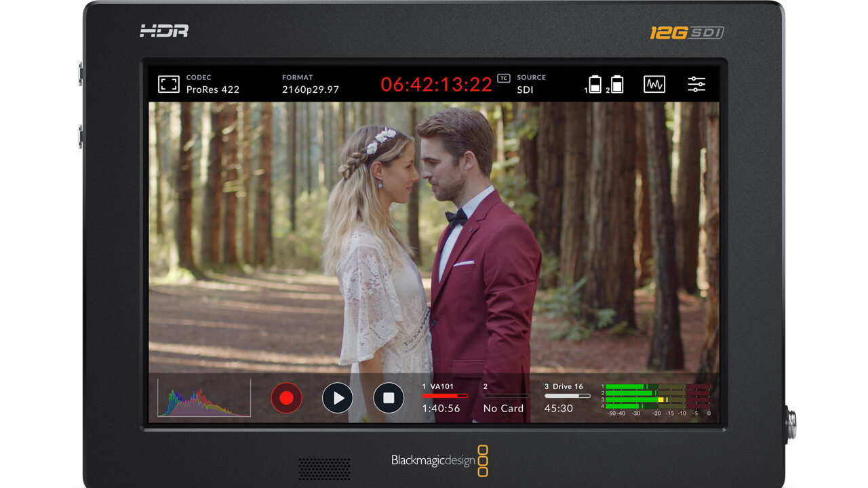Open the settings sliders icon
The width and height of the screenshot is (868, 488).
[696, 84]
